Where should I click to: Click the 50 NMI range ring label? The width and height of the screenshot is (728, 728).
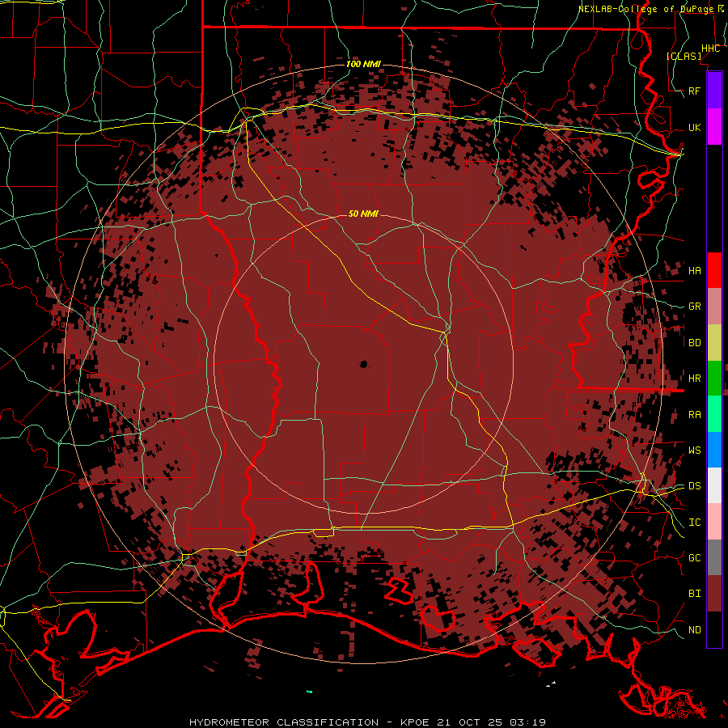point(363,214)
